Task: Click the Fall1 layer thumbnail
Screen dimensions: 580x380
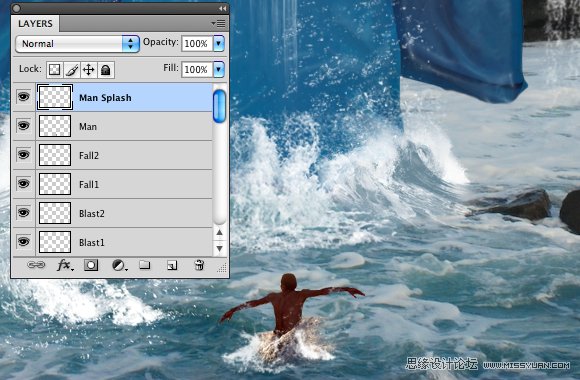Action: 55,184
